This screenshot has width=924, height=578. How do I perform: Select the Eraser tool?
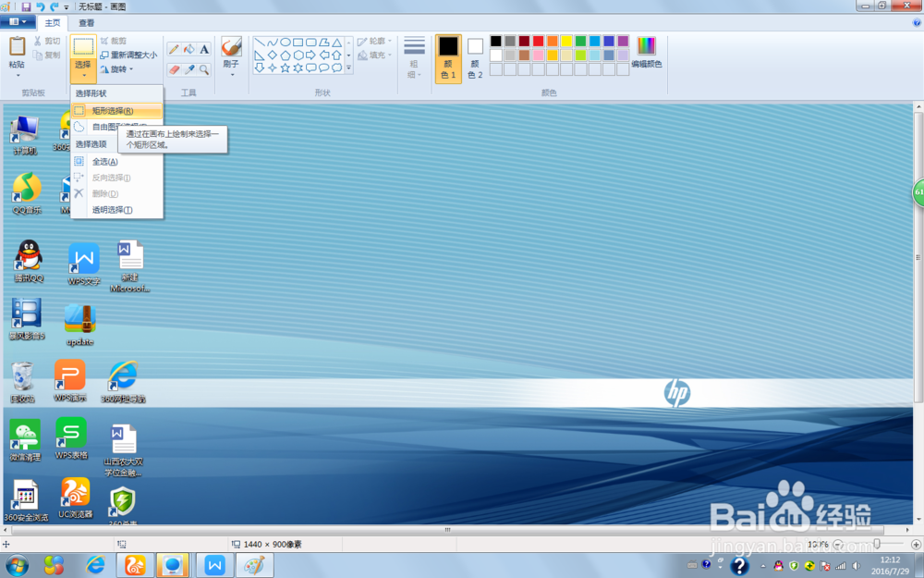click(x=174, y=69)
